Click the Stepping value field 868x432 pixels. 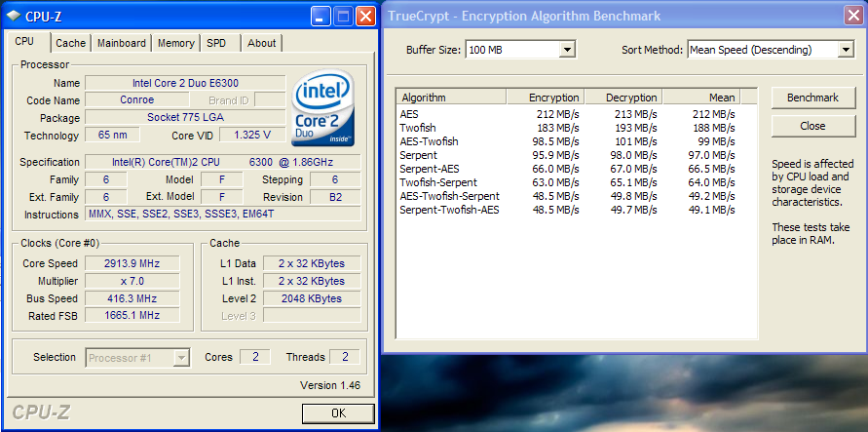[335, 179]
